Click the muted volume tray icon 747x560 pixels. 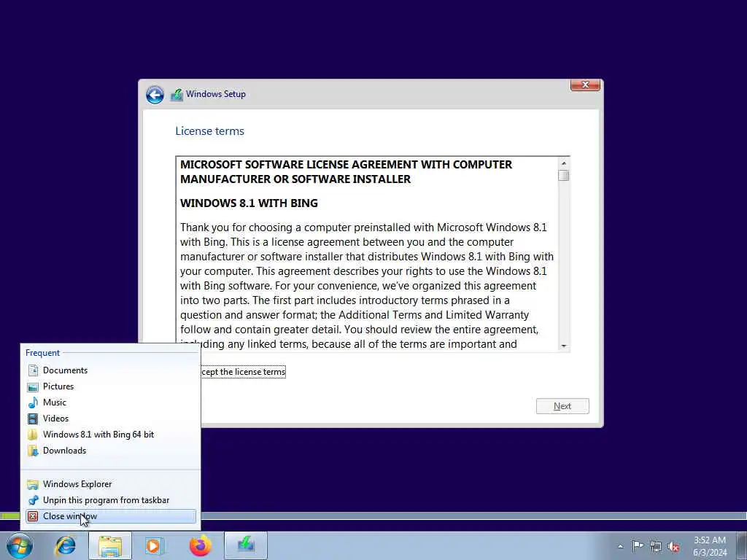pyautogui.click(x=673, y=546)
